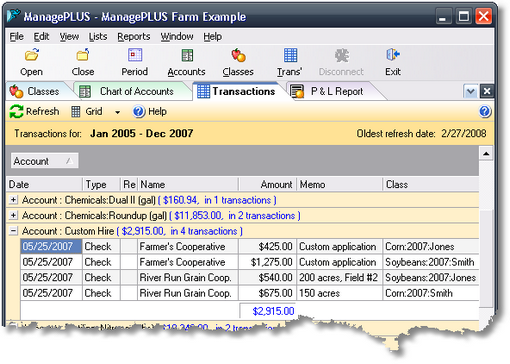This screenshot has width=510, height=364.
Task: Open a file with the Open toolbar icon
Action: (x=32, y=55)
